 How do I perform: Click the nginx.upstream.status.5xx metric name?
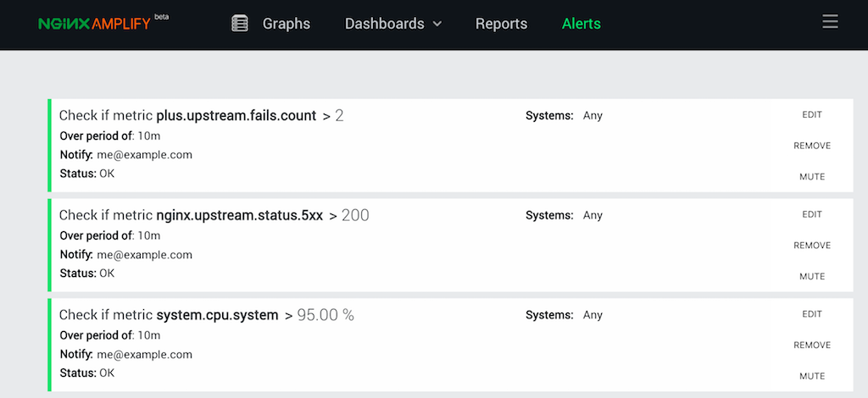[x=240, y=216]
